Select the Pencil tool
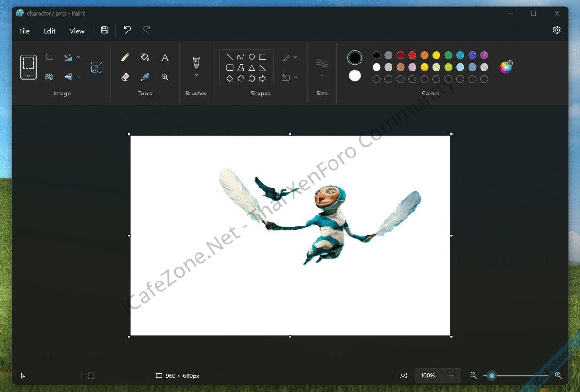The image size is (580, 392). [x=125, y=57]
